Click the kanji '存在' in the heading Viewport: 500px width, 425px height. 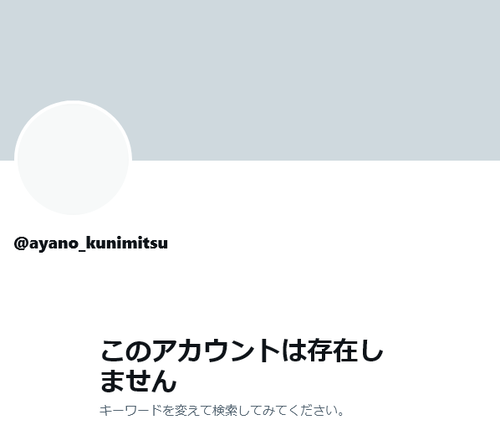tap(333, 351)
